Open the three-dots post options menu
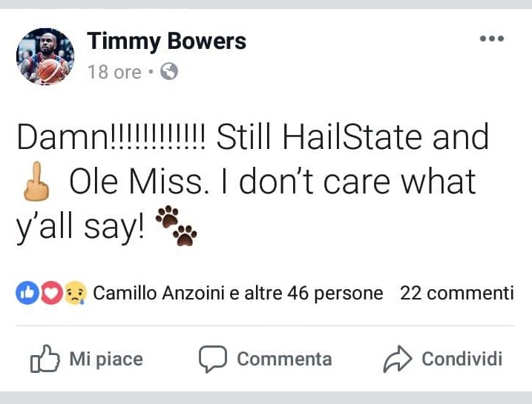The width and height of the screenshot is (532, 404). pos(491,39)
